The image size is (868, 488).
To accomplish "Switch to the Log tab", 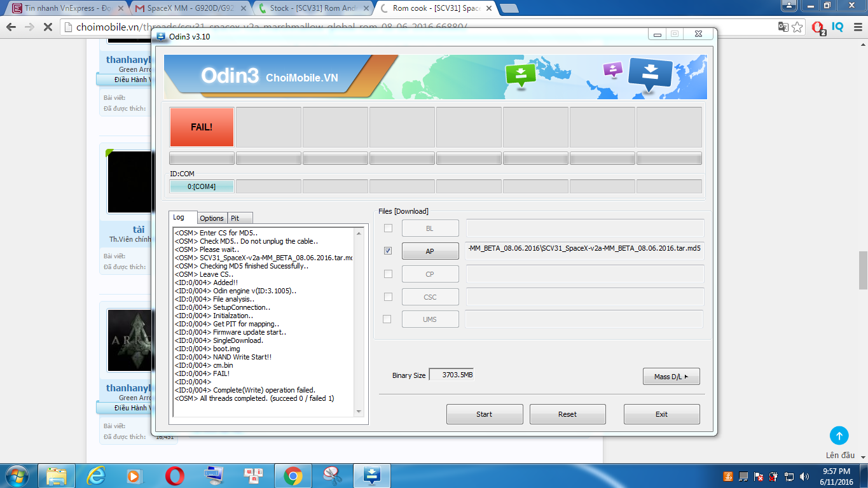I will point(184,218).
